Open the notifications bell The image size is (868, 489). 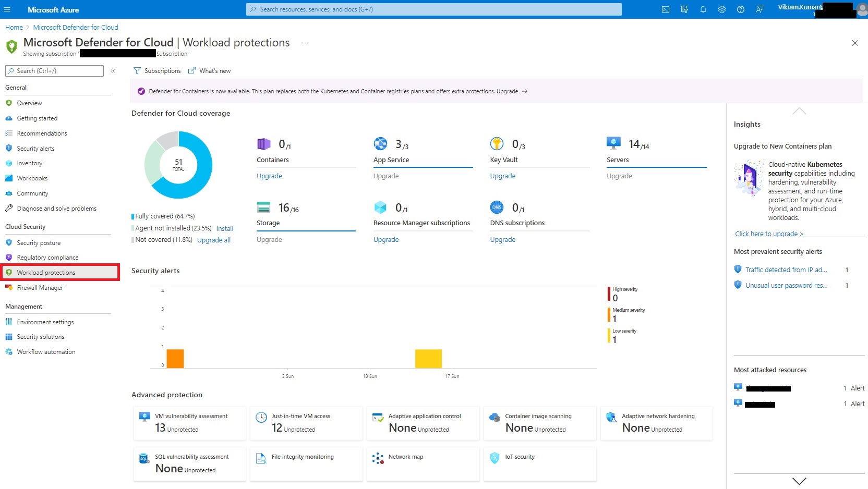[703, 9]
